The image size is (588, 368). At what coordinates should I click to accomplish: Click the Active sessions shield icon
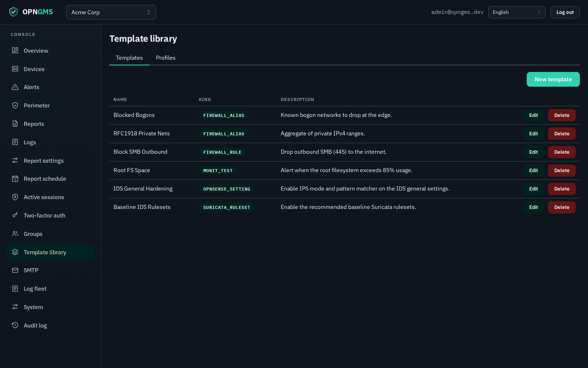[x=15, y=197]
